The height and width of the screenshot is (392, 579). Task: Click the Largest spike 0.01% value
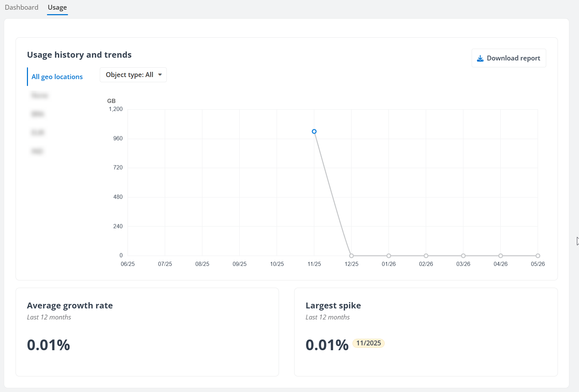(327, 345)
